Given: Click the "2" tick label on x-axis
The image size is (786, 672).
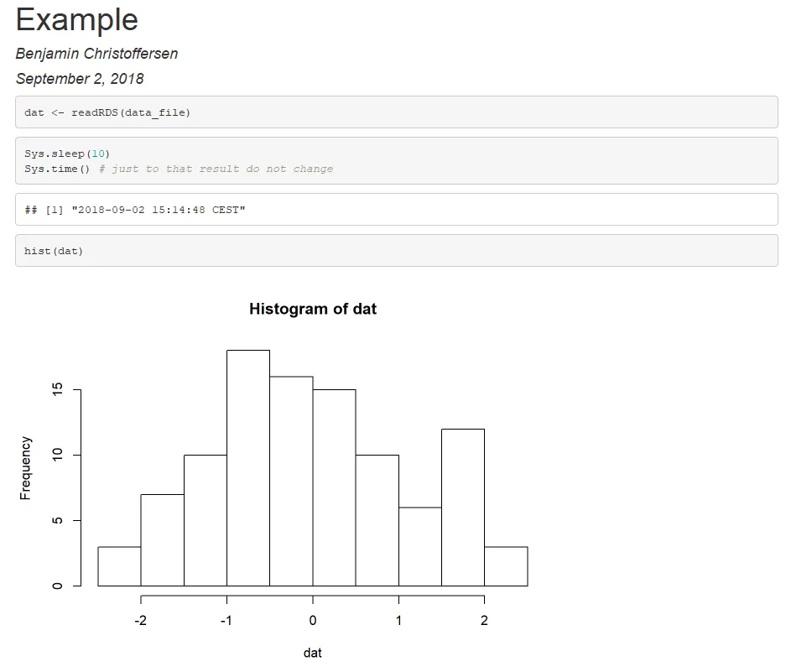Looking at the screenshot, I should pos(484,621).
